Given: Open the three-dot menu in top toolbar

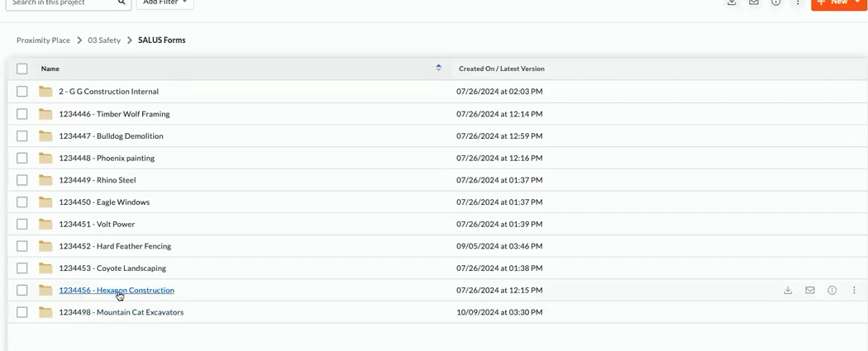Looking at the screenshot, I should pos(798,2).
